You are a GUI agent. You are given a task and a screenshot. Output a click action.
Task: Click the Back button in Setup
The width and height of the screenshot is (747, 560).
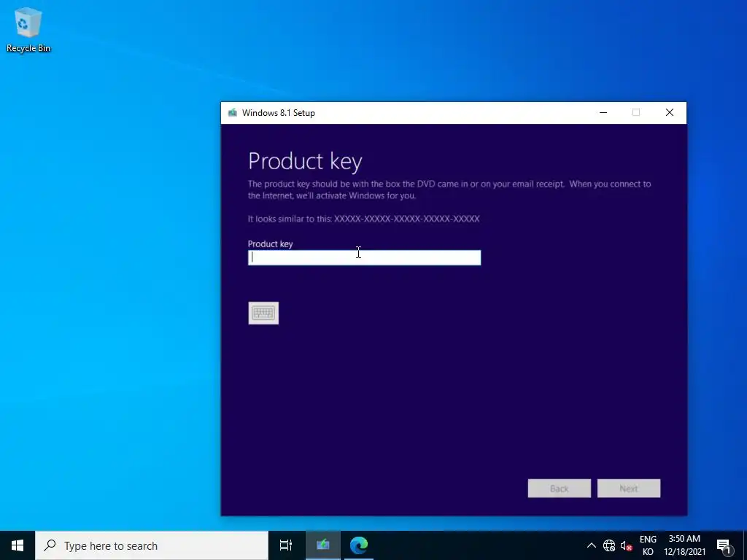pos(560,489)
